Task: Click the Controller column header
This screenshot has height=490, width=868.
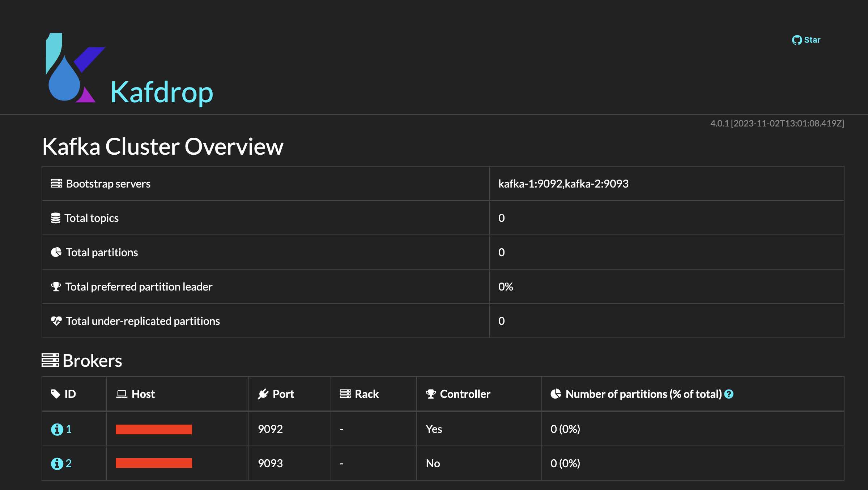Action: click(465, 394)
